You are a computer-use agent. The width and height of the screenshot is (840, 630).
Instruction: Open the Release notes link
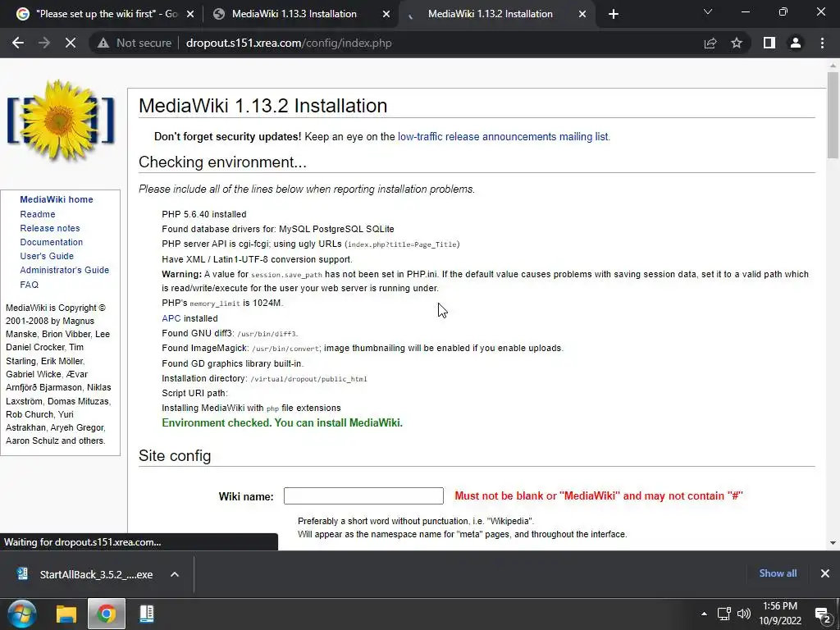[x=50, y=228]
